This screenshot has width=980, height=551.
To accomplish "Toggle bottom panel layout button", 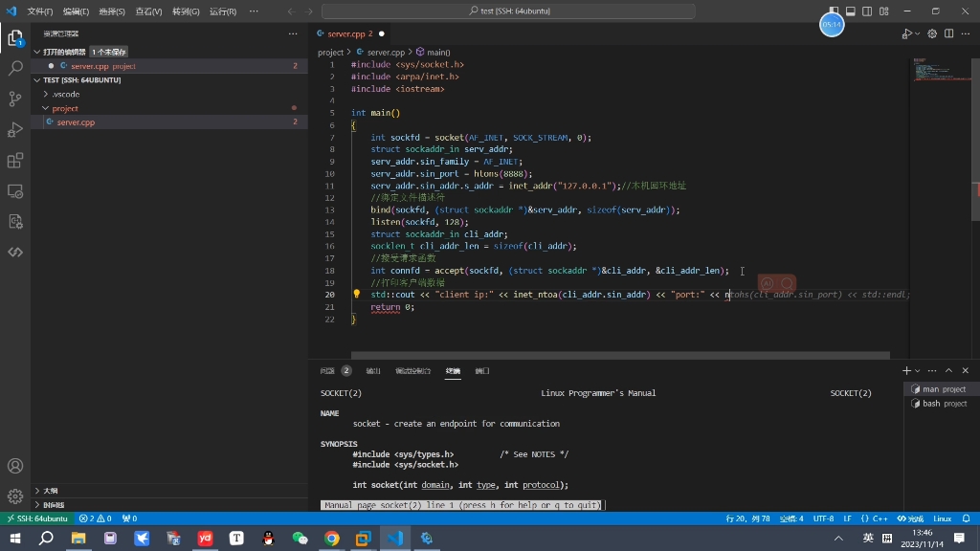I will (x=851, y=11).
